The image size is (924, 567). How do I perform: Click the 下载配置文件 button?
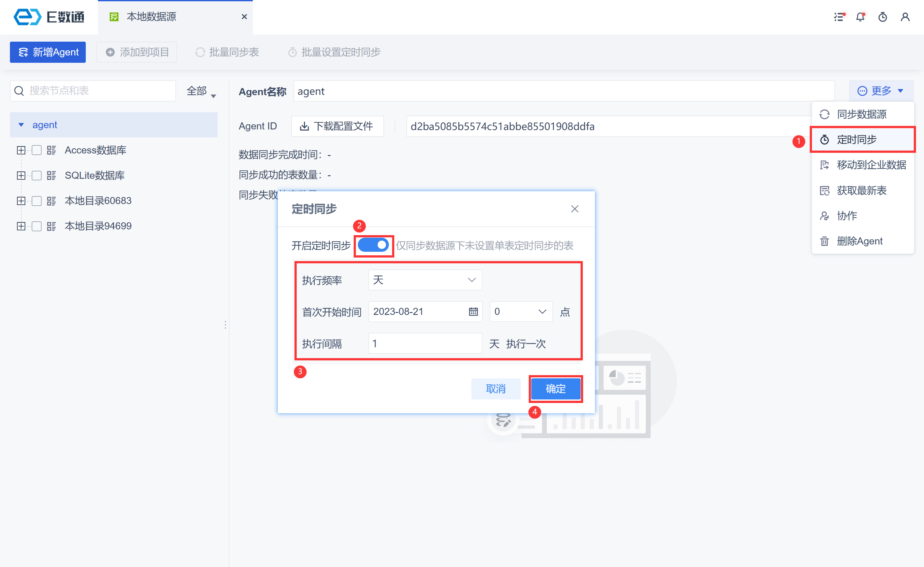337,127
